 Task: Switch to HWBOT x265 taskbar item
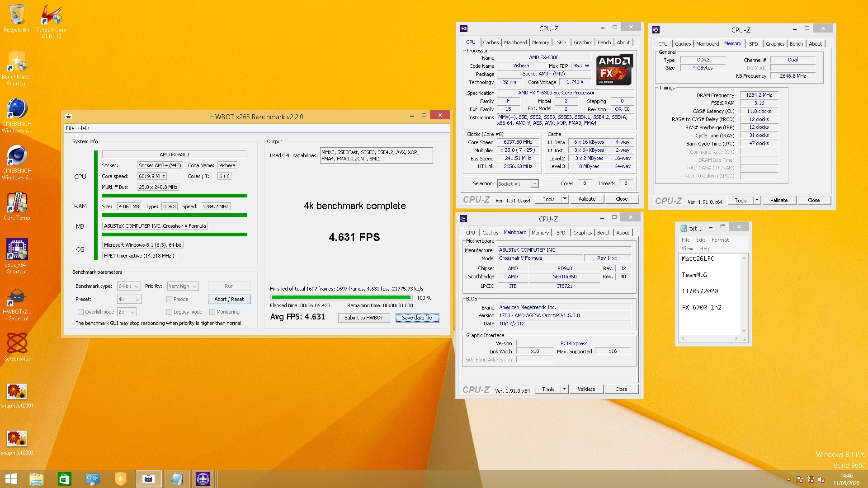(x=148, y=479)
